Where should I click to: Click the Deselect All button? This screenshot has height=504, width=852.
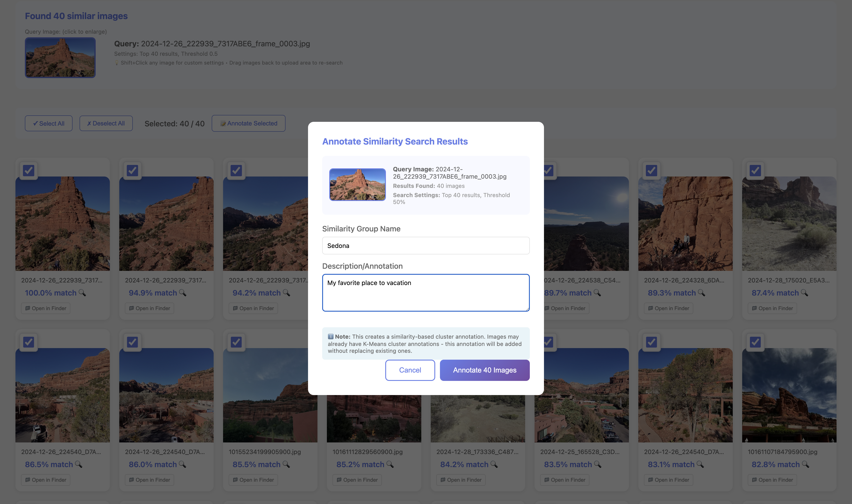(106, 123)
